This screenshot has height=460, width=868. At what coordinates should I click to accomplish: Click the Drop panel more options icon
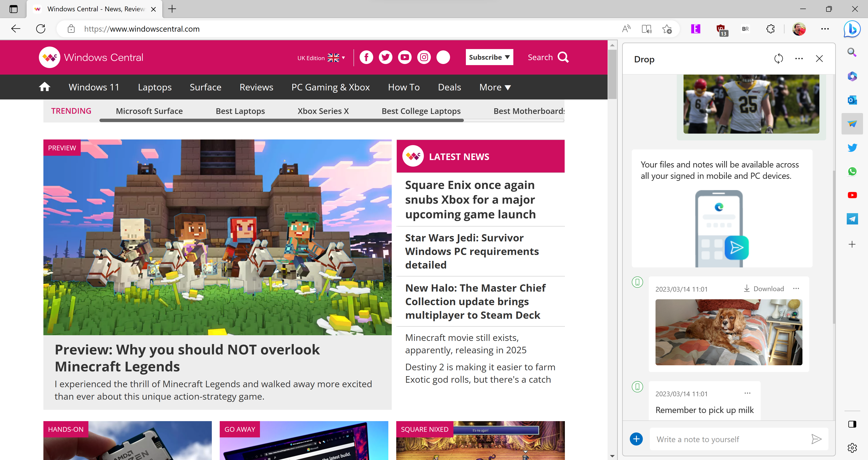[x=799, y=59]
